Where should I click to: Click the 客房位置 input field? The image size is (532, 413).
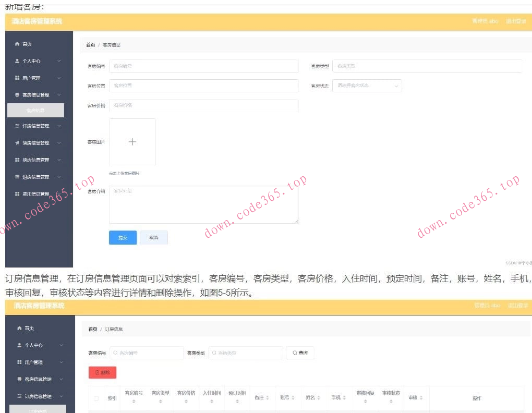pos(203,86)
